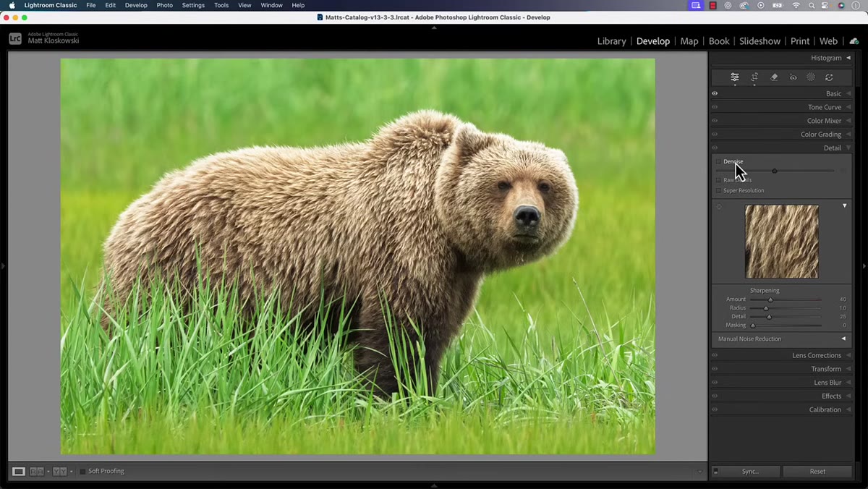The width and height of the screenshot is (868, 489).
Task: Click the document icon in window title
Action: coord(320,17)
